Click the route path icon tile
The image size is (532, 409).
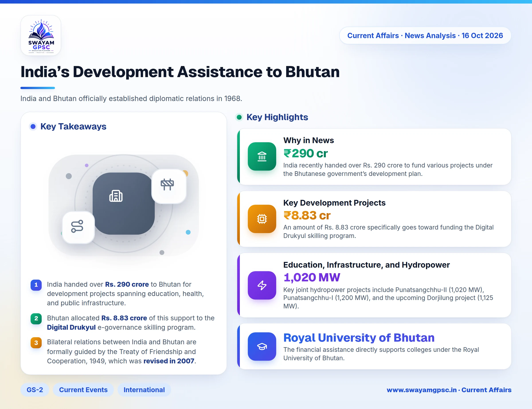point(78,227)
